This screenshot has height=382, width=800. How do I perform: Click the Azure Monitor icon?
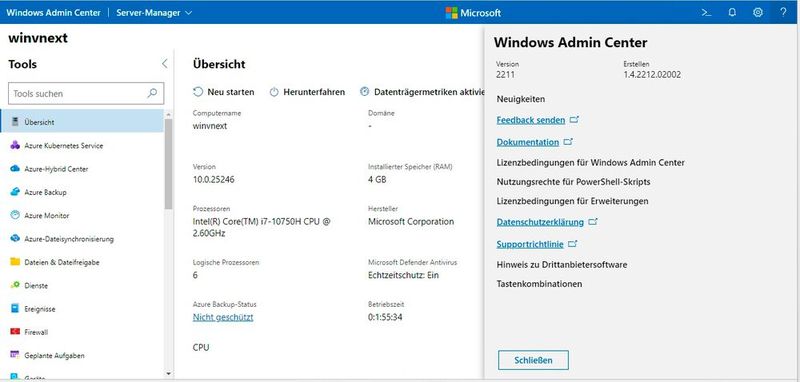point(15,215)
